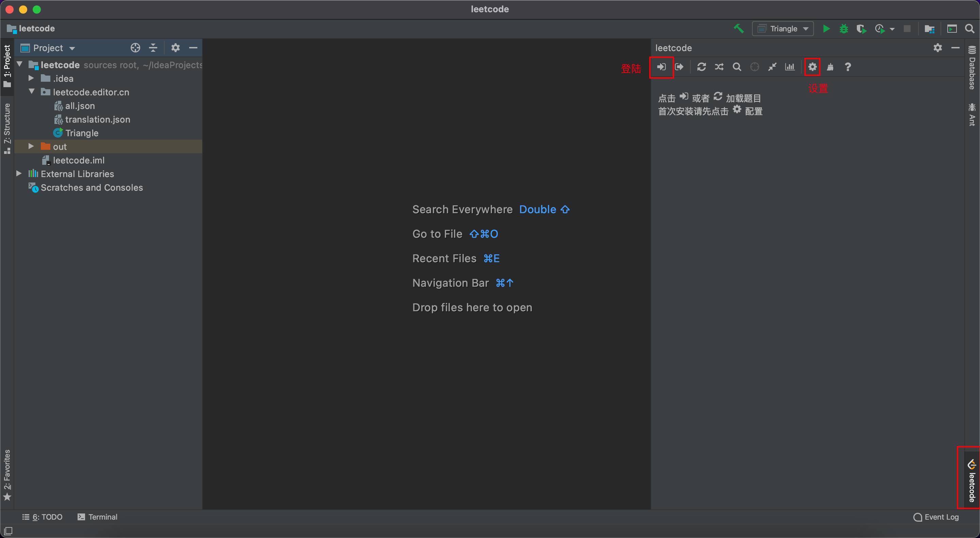Hide the leetcode tool window

(955, 48)
